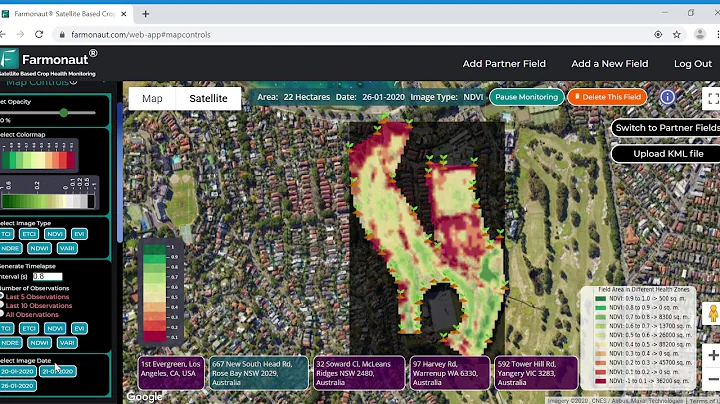Generate timelapse with NDWI button
Image resolution: width=720 pixels, height=404 pixels.
click(39, 342)
